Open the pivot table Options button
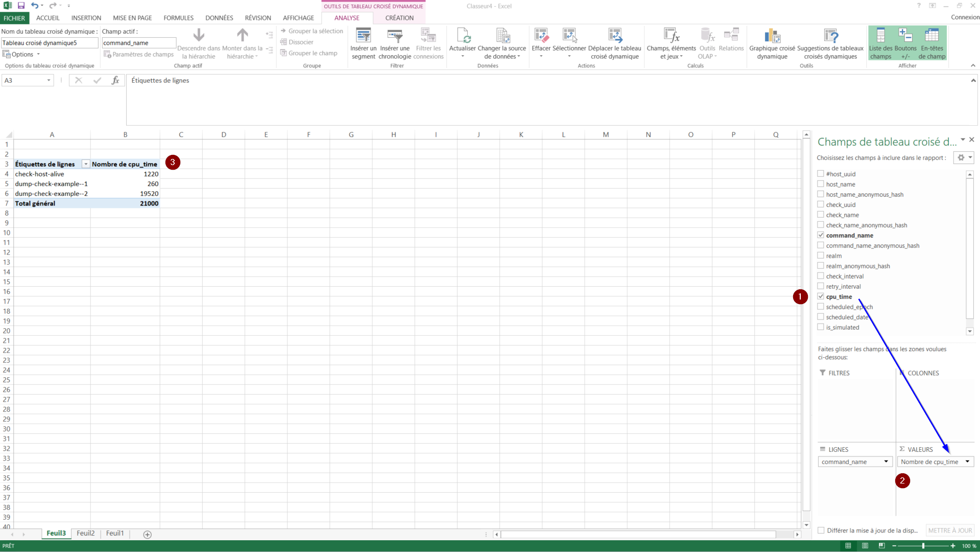Viewport: 980px width, 552px height. tap(21, 54)
